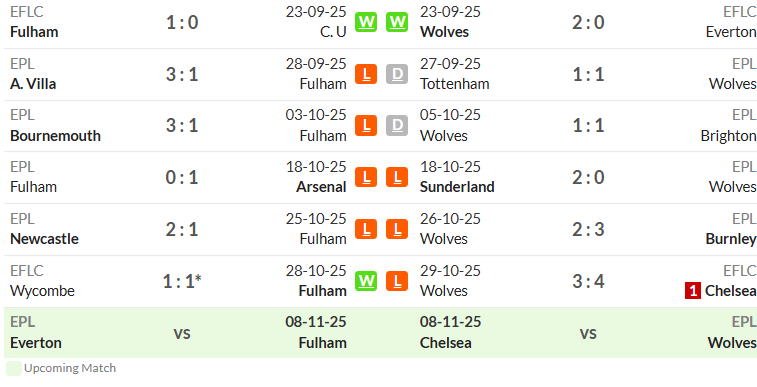Click the orange L badge for Fulham 28-09-25

coord(366,74)
